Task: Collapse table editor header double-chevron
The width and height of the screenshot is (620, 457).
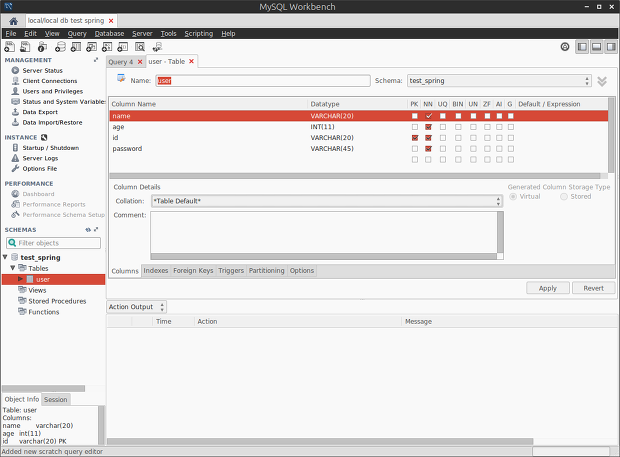Action: [602, 81]
